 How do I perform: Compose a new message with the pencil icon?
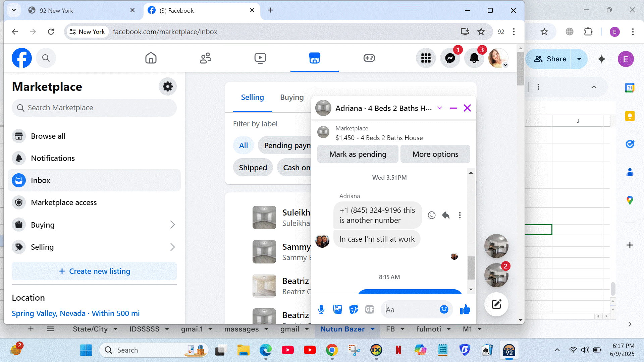pyautogui.click(x=496, y=304)
